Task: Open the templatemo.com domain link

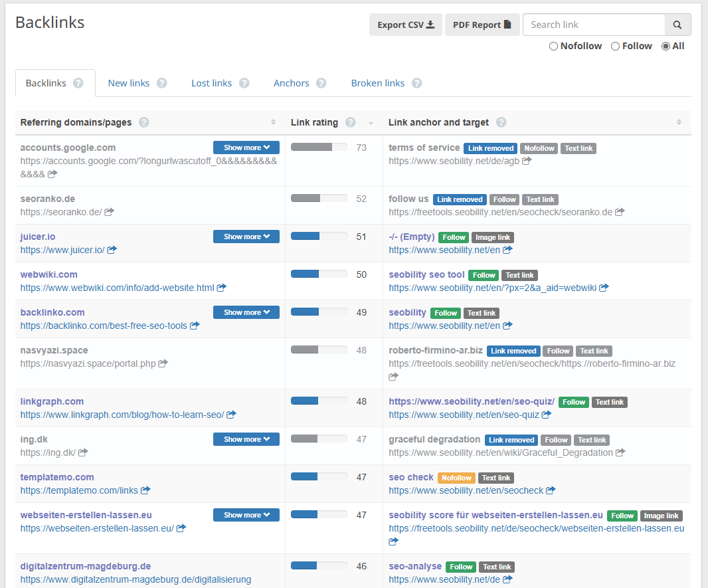Action: tap(57, 477)
